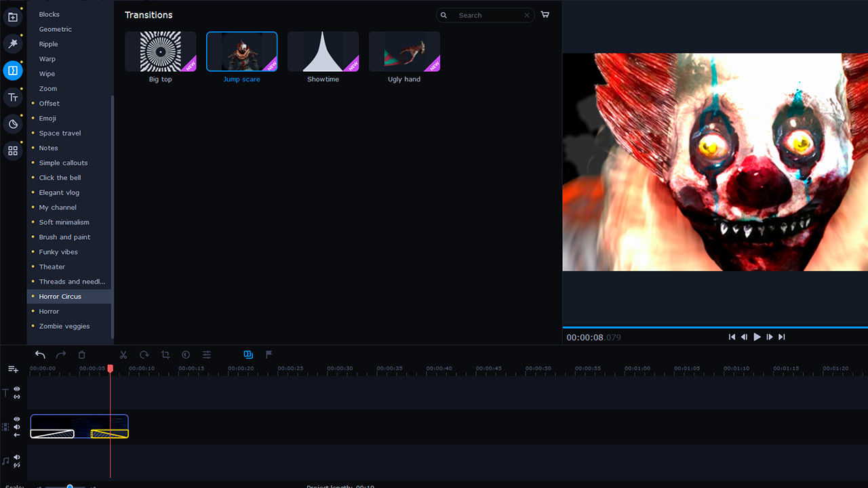Split the clip with the scissors tool
The height and width of the screenshot is (488, 868).
click(123, 354)
